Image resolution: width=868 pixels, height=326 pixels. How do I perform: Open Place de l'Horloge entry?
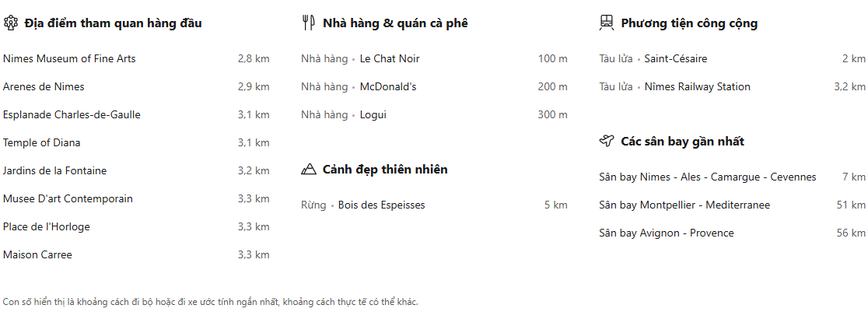[x=47, y=227]
